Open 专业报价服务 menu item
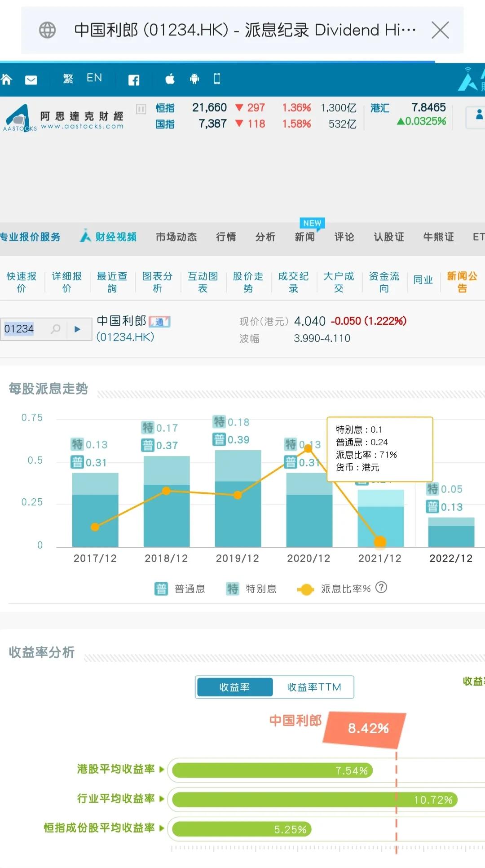The width and height of the screenshot is (485, 868). pos(30,237)
